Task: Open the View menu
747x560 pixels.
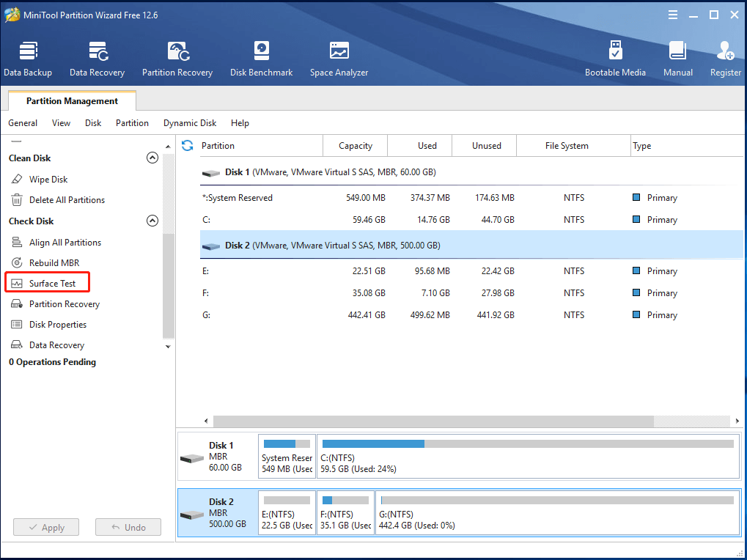Action: tap(61, 123)
